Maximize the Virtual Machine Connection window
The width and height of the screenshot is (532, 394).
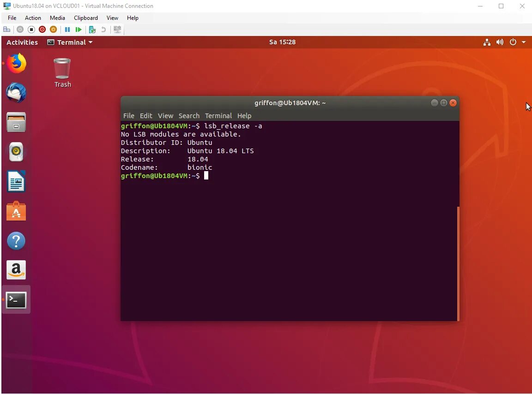(x=501, y=6)
